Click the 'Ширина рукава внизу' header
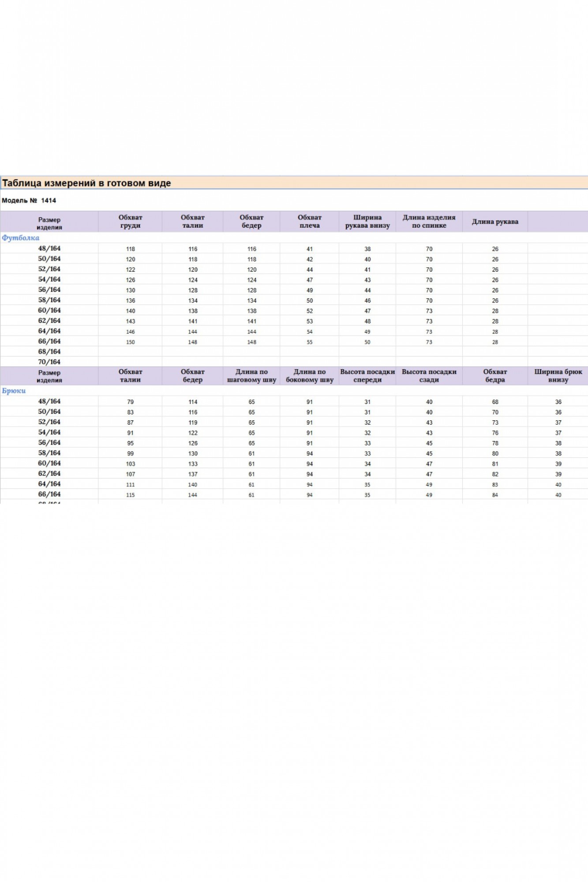 [x=367, y=221]
